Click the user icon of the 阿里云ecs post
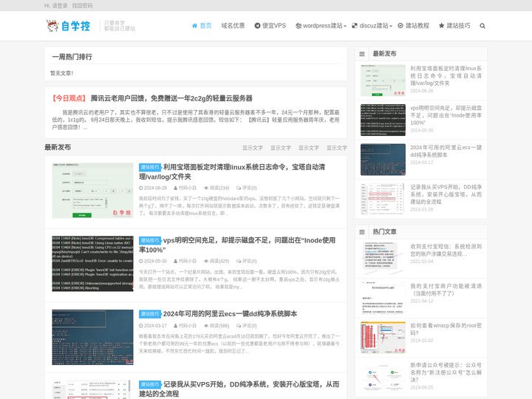Screen dimensions: 532x399 [175, 326]
